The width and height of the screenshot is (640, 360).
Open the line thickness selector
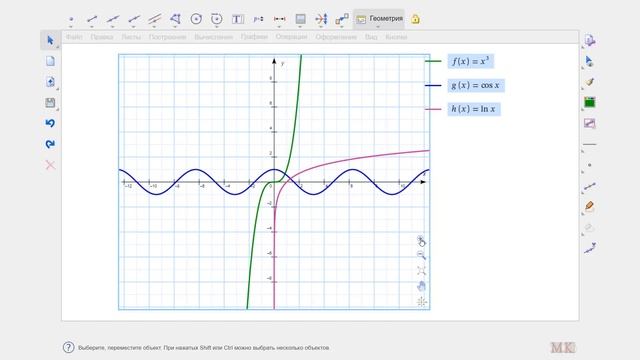tap(589, 144)
